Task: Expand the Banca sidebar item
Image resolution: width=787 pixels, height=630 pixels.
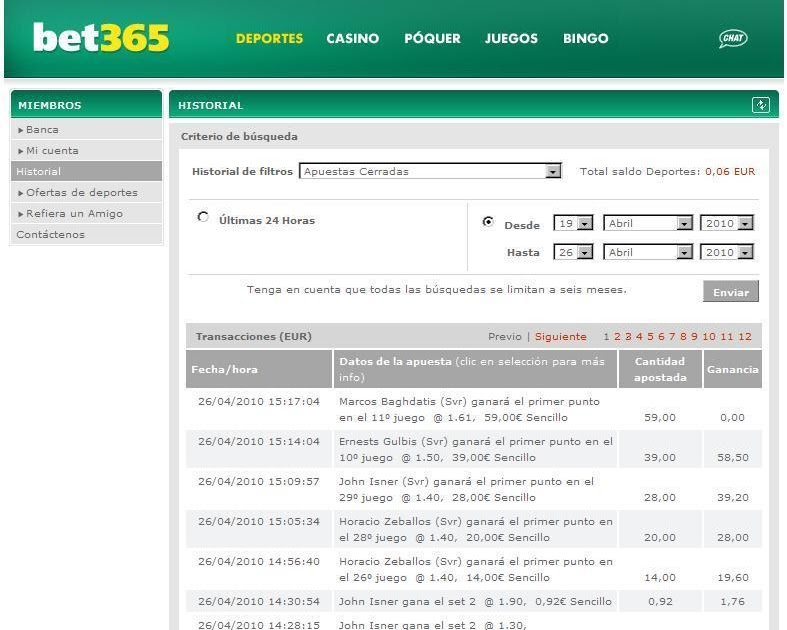Action: click(86, 130)
